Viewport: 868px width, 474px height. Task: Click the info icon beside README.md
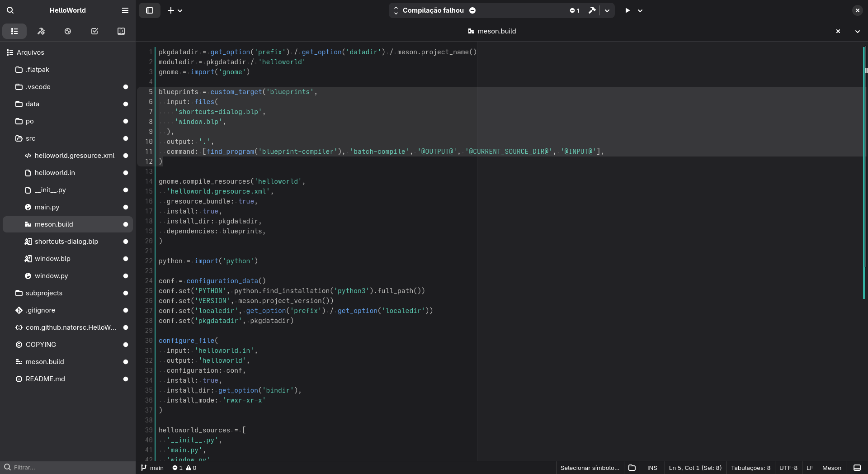[x=19, y=379]
